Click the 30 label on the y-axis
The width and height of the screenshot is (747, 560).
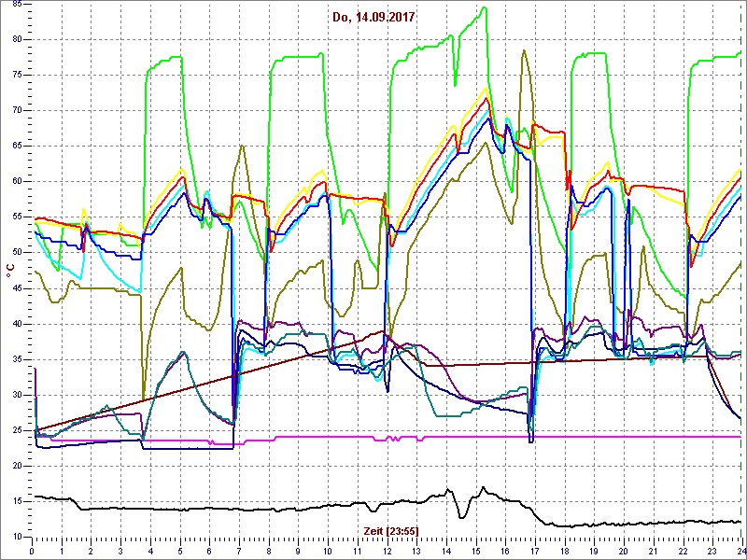[x=19, y=395]
